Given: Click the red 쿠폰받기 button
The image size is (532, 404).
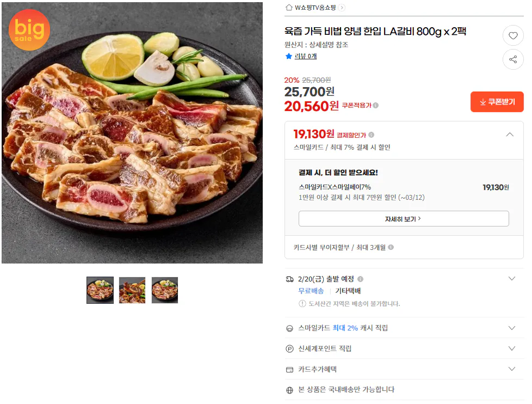Looking at the screenshot, I should pos(497,102).
